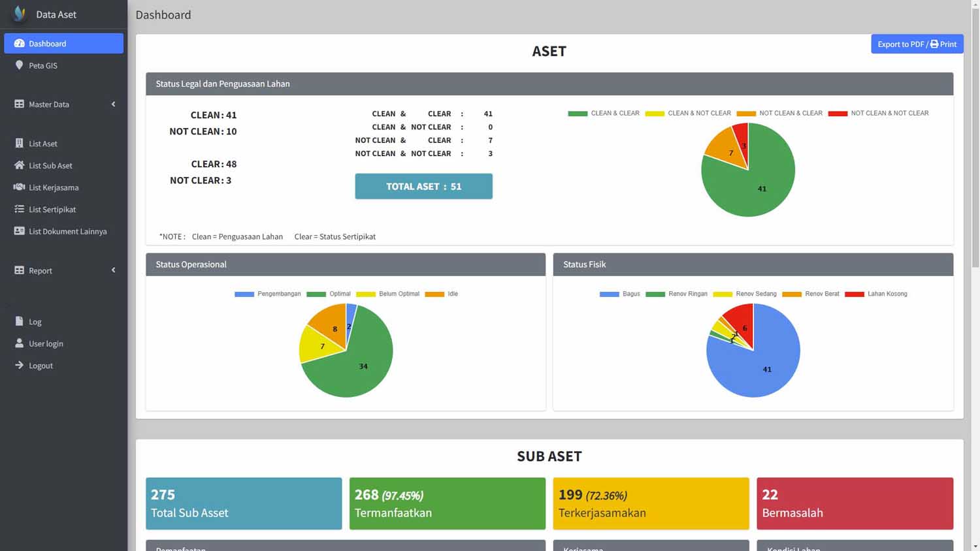Expand the Master Data submenu chevron

[113, 104]
